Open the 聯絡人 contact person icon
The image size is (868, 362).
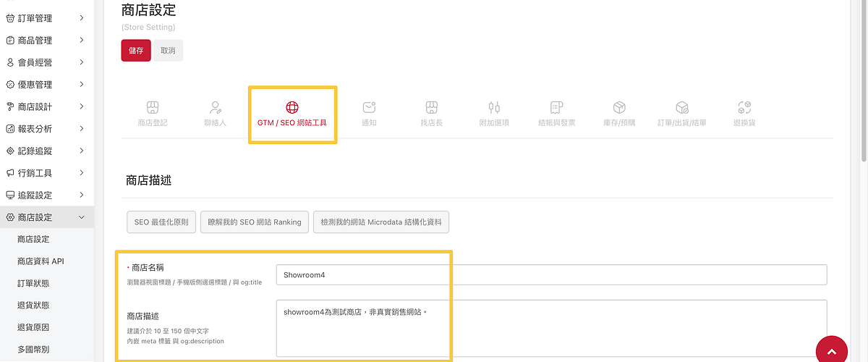[x=215, y=108]
